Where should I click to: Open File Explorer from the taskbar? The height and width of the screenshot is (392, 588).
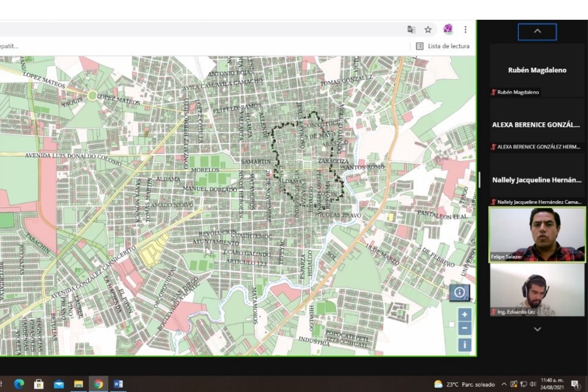click(79, 384)
